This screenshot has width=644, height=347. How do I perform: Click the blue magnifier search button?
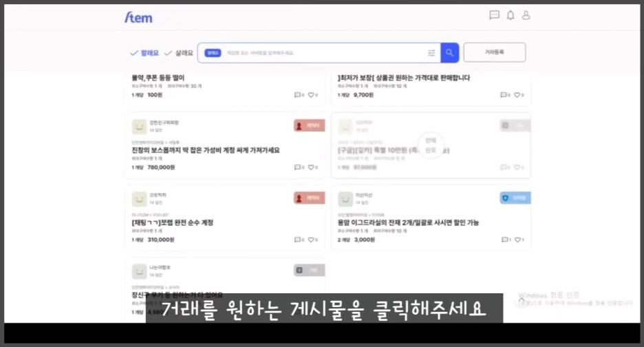pyautogui.click(x=450, y=52)
